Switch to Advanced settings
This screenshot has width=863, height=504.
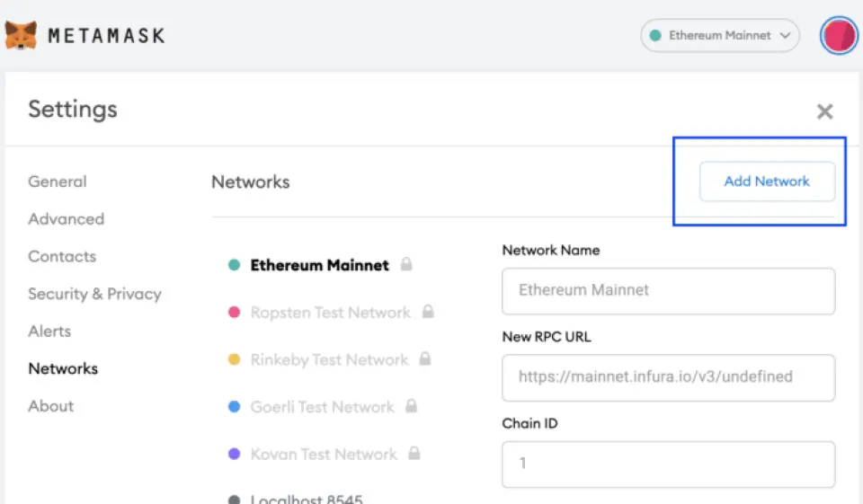pos(66,219)
